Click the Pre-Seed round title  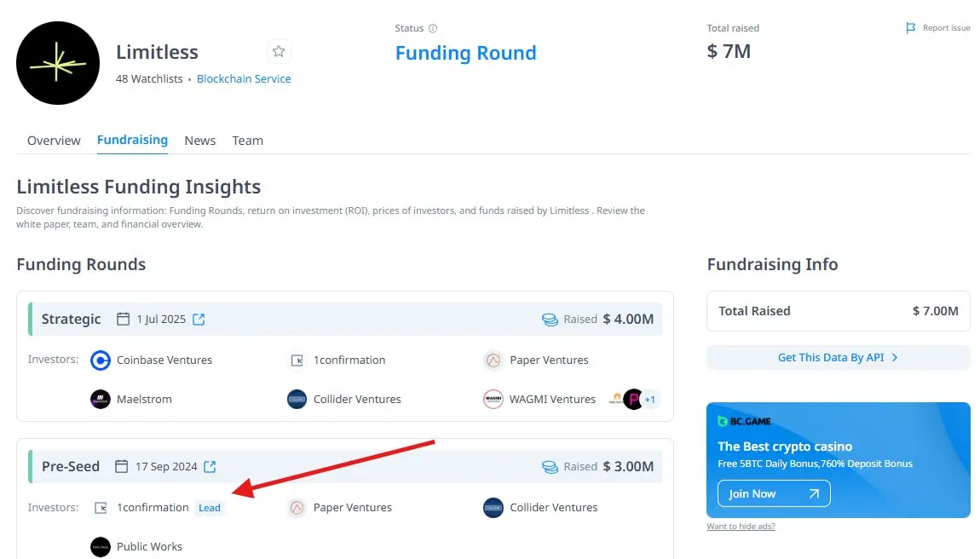point(71,467)
